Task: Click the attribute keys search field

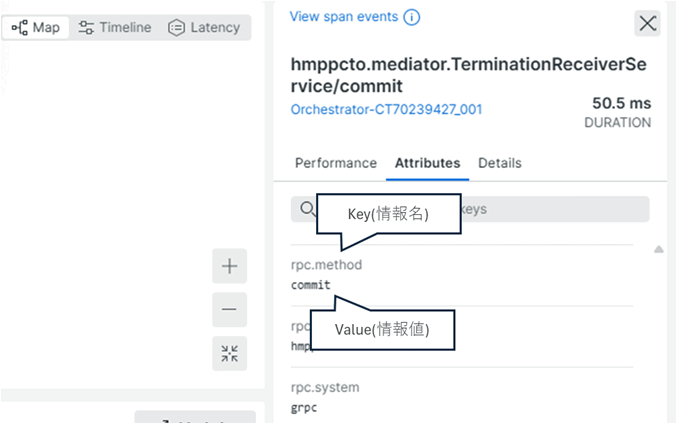Action: (550, 209)
